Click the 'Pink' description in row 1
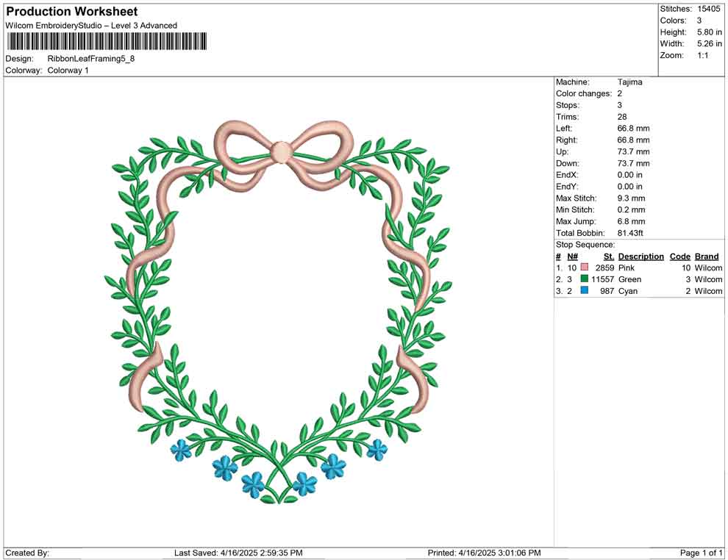Viewport: 728px width, 560px height. (627, 268)
